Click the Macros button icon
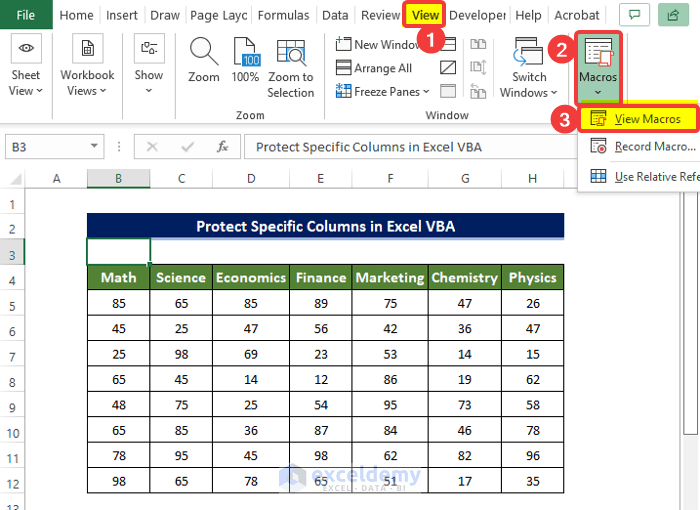 (x=598, y=52)
